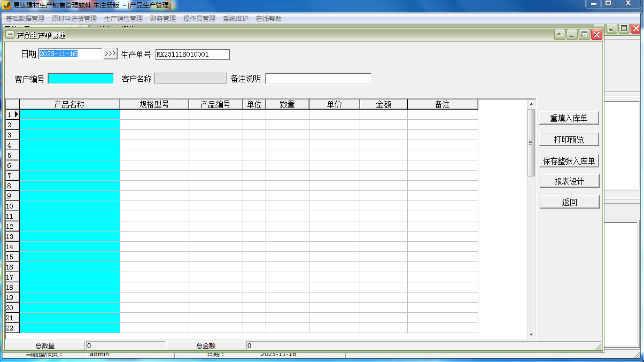Open report designer via 报表设计
Viewport: 644px width, 362px height.
569,181
